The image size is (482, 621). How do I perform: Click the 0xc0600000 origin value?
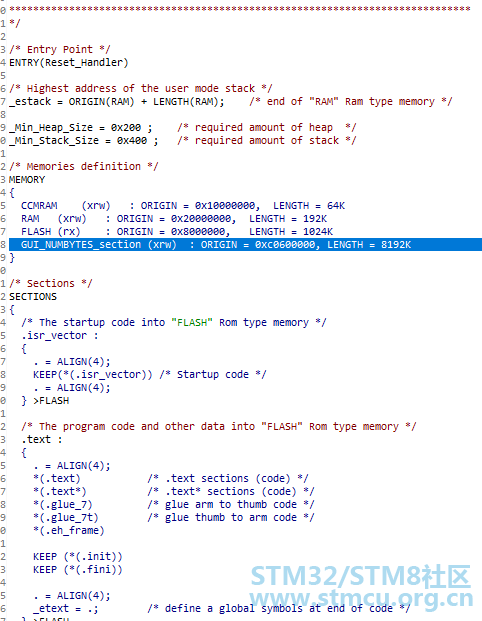[285, 245]
